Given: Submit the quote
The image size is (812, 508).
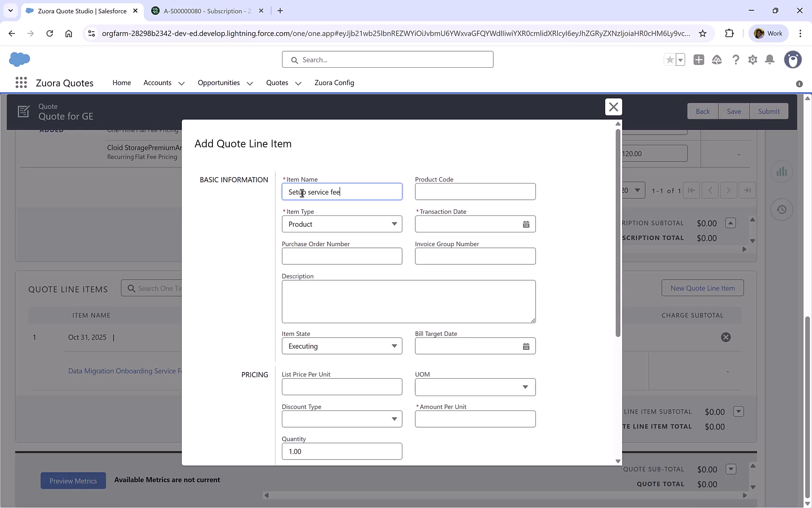Looking at the screenshot, I should click(769, 111).
